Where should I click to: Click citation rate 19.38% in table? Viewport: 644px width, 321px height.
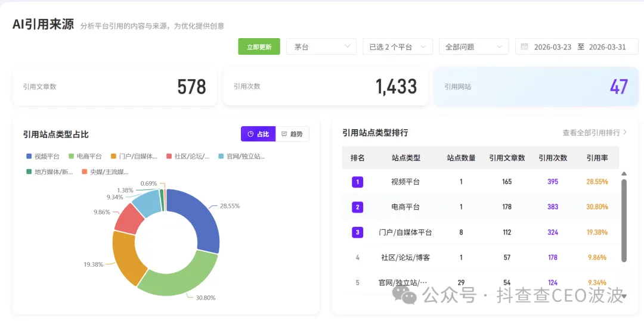(x=597, y=232)
